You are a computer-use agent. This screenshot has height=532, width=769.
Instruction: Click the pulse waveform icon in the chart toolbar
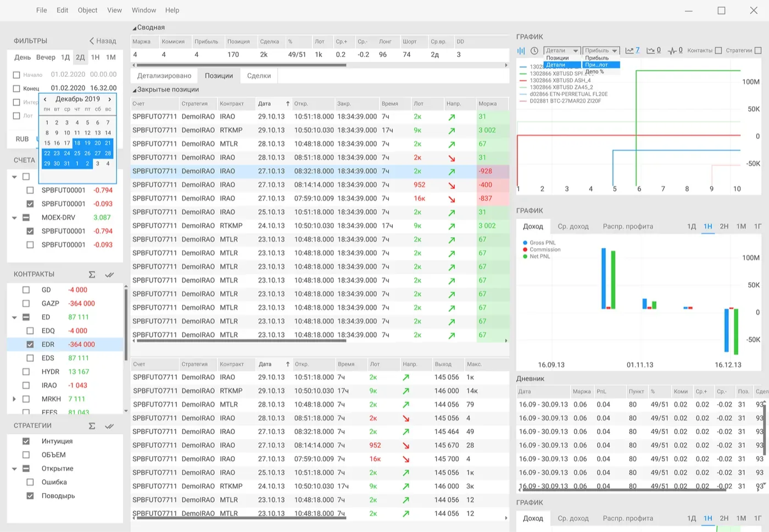pyautogui.click(x=672, y=51)
